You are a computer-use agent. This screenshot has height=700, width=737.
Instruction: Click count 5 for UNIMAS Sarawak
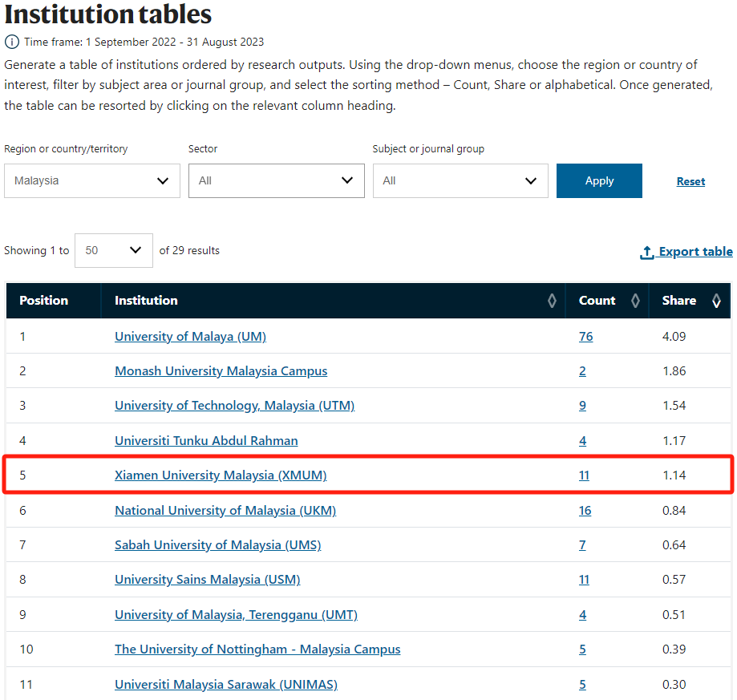(x=582, y=685)
